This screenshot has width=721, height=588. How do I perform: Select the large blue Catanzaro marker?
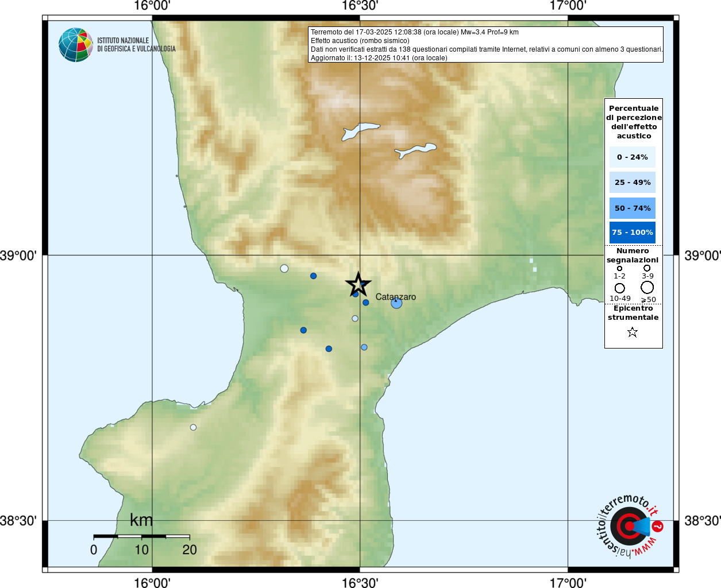[396, 303]
